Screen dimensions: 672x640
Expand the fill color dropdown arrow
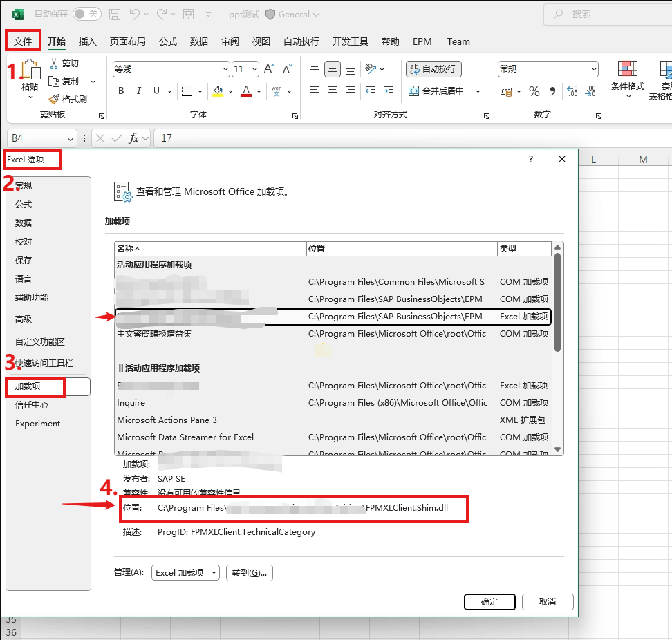231,91
